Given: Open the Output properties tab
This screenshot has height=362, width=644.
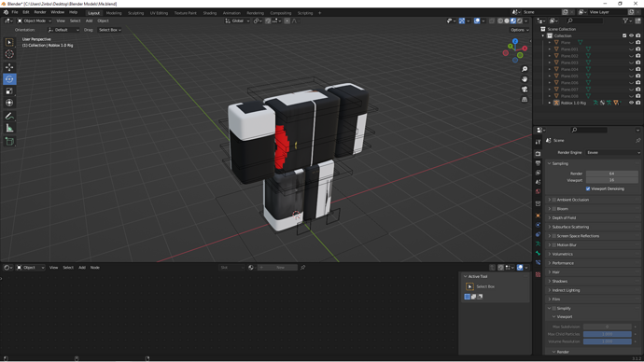Looking at the screenshot, I should pyautogui.click(x=538, y=163).
